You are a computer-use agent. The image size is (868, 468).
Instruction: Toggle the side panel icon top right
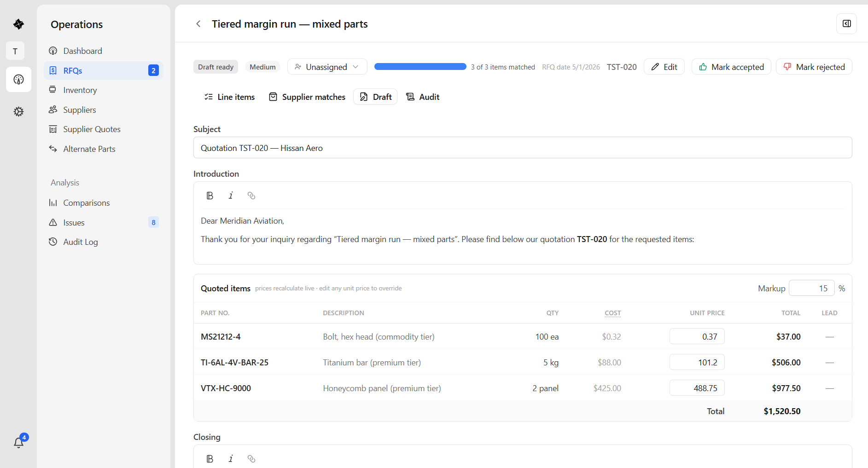coord(846,24)
